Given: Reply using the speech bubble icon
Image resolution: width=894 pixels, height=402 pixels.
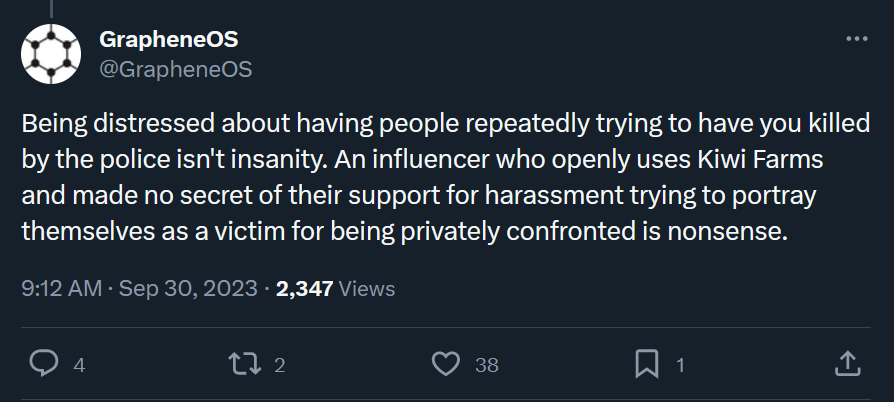Looking at the screenshot, I should (43, 364).
